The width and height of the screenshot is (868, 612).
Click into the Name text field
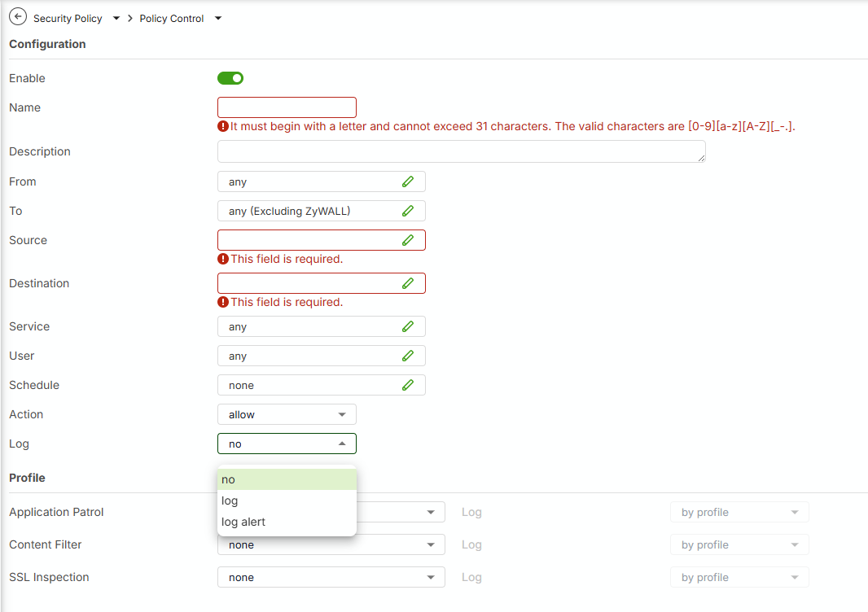287,107
